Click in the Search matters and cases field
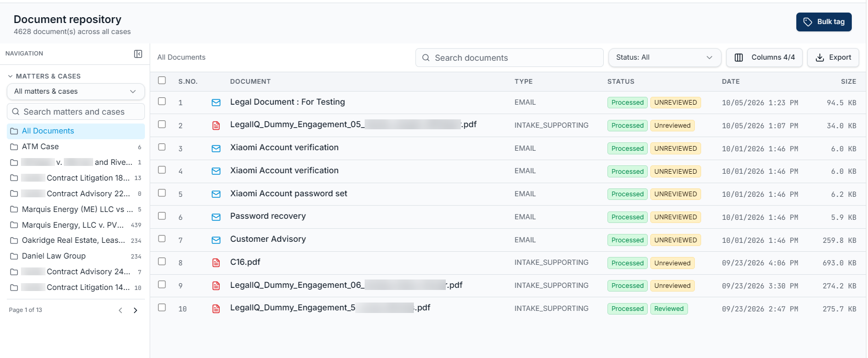The width and height of the screenshot is (868, 358). [76, 111]
